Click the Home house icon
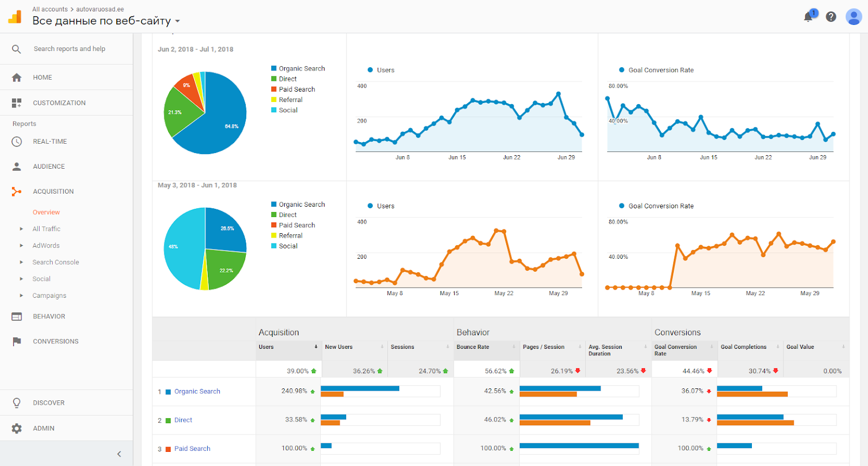Viewport: 868px width, 466px height. click(x=17, y=78)
